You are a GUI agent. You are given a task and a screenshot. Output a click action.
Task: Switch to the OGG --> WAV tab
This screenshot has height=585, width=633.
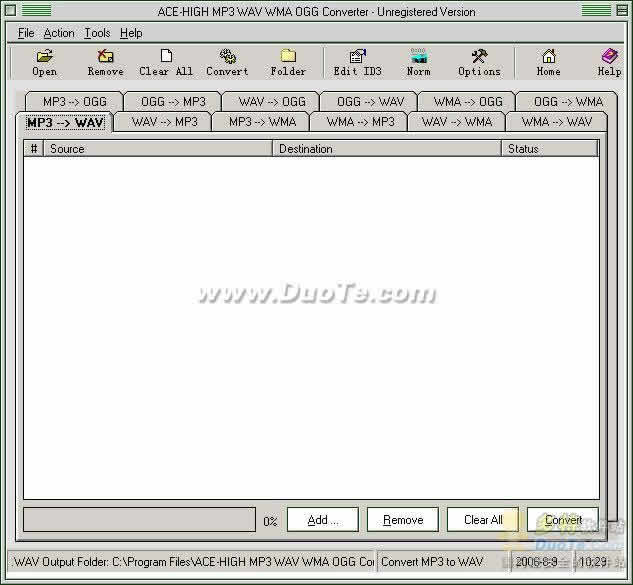click(x=370, y=101)
